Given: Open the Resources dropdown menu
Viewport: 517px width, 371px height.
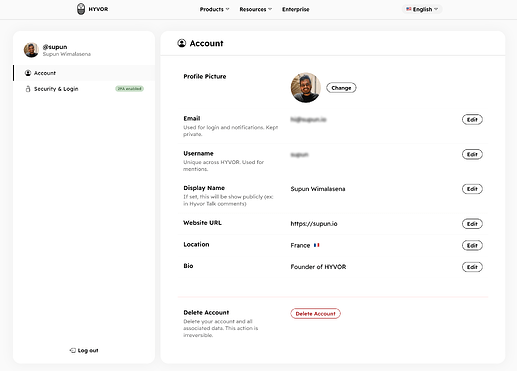Looking at the screenshot, I should click(256, 9).
